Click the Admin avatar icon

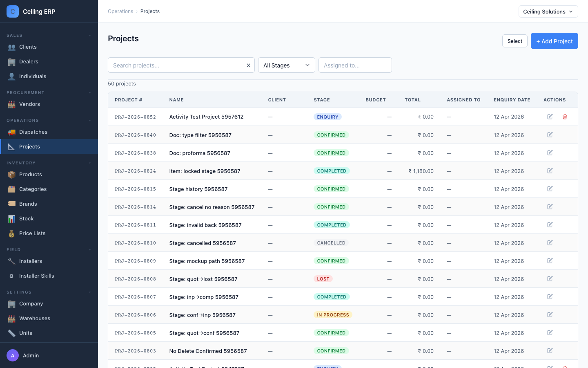coord(13,355)
